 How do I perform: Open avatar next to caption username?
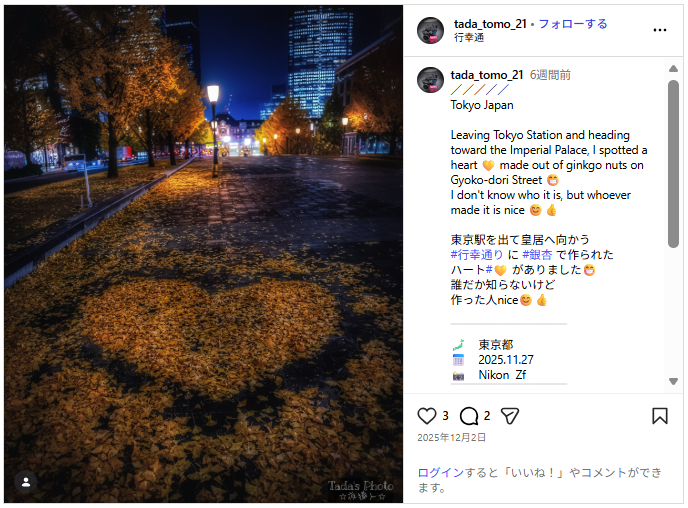click(430, 80)
